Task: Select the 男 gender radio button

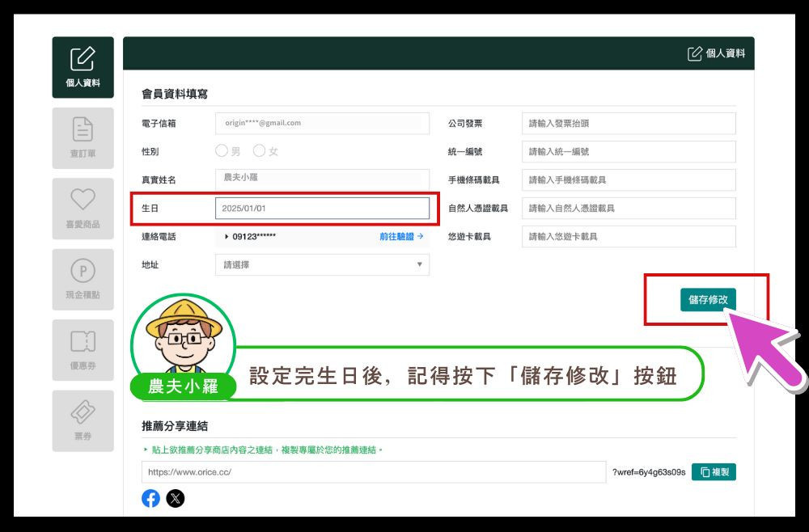Action: 222,151
